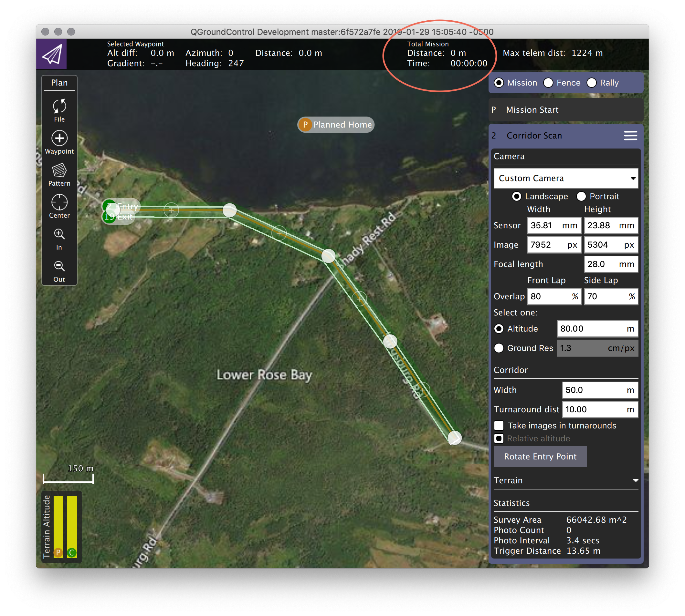Image resolution: width=685 pixels, height=616 pixels.
Task: Select the Rally radio button
Action: coord(592,83)
